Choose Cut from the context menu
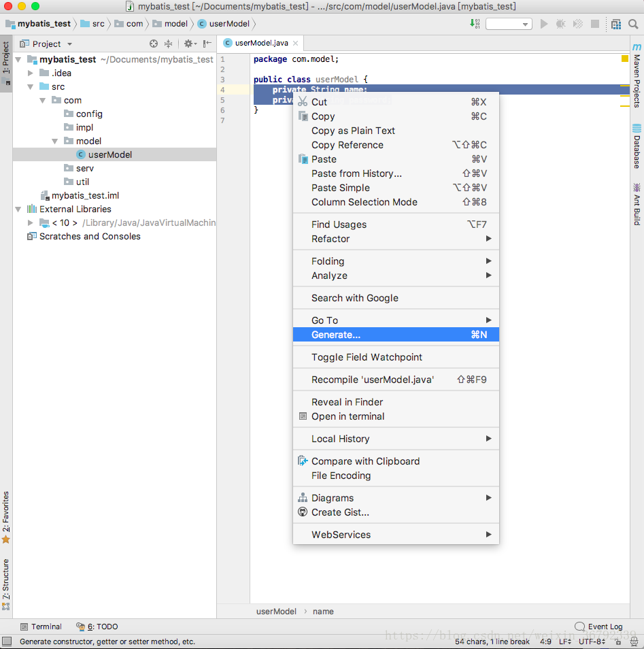Image resolution: width=644 pixels, height=649 pixels. point(396,102)
